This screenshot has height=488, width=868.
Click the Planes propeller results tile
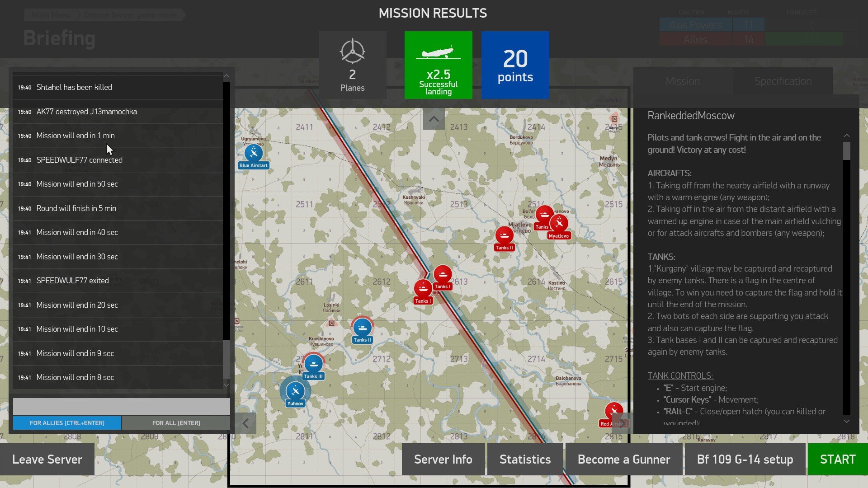[352, 65]
